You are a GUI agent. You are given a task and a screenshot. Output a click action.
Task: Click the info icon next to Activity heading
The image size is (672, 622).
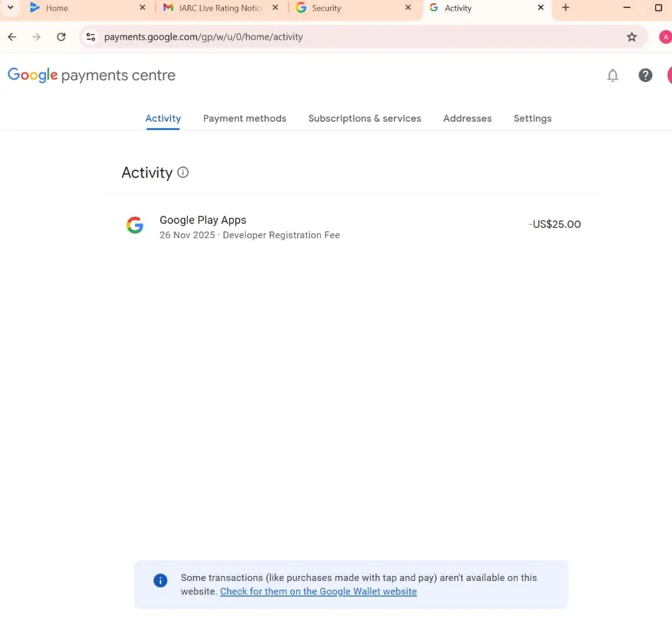click(182, 173)
